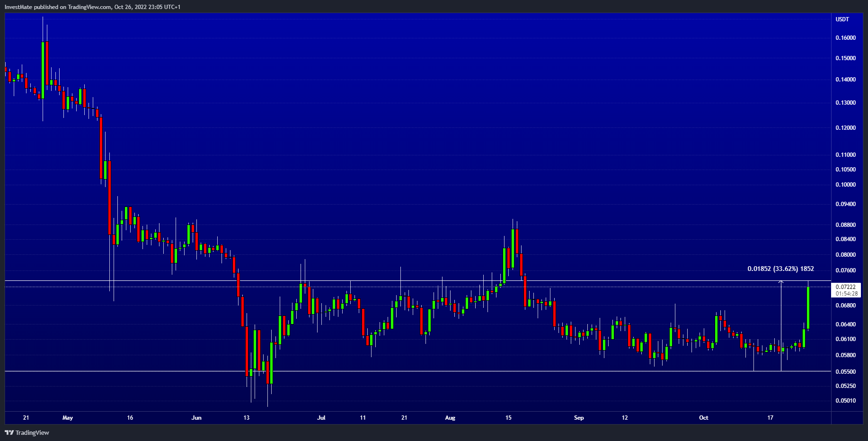Click the USDT currency label
Image resolution: width=868 pixels, height=441 pixels.
[842, 19]
